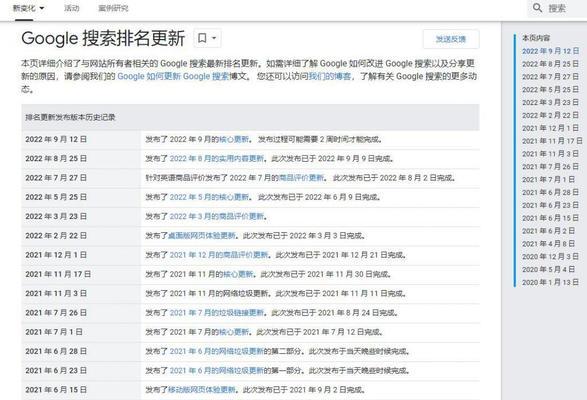Jump to 2022 年 3 月 23 日 in sidebar contents
The height and width of the screenshot is (400, 587).
pos(550,103)
